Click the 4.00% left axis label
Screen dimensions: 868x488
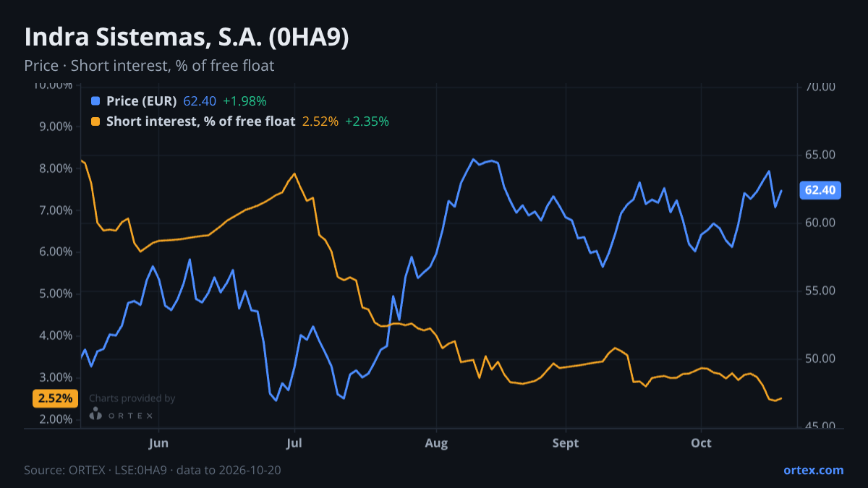pyautogui.click(x=55, y=335)
